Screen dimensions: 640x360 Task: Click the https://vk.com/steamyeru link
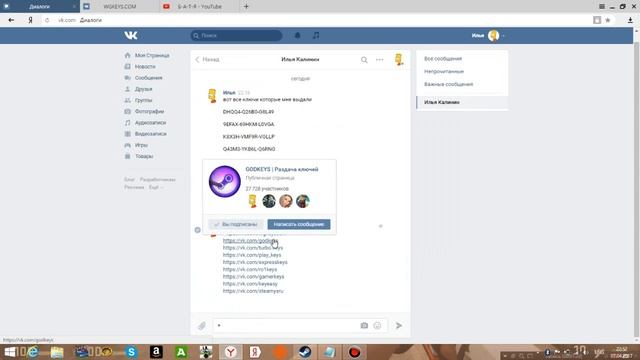[x=253, y=291]
